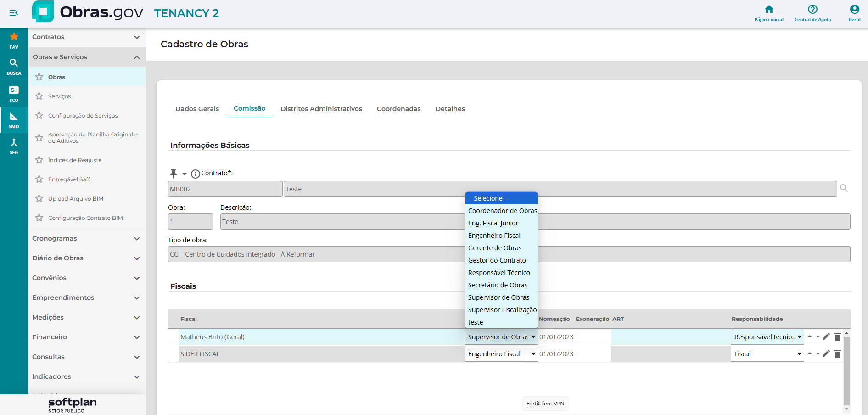Choose Gestor do Contrato from dropdown list
Image resolution: width=868 pixels, height=415 pixels.
497,260
